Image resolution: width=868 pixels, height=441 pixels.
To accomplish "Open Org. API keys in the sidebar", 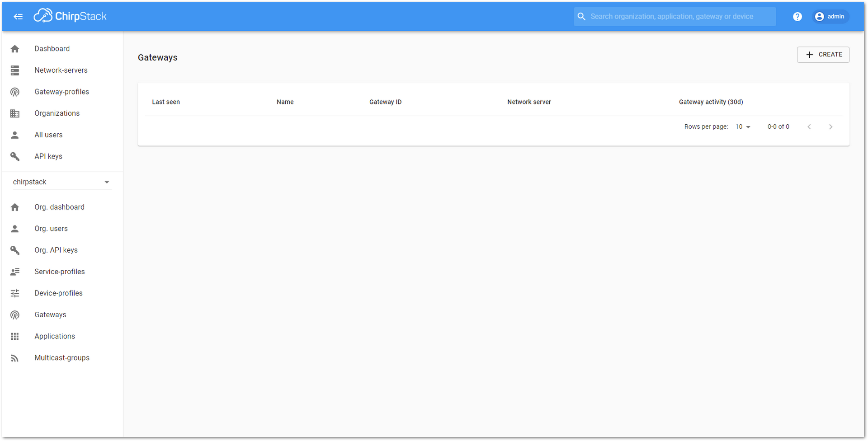I will pos(62,250).
